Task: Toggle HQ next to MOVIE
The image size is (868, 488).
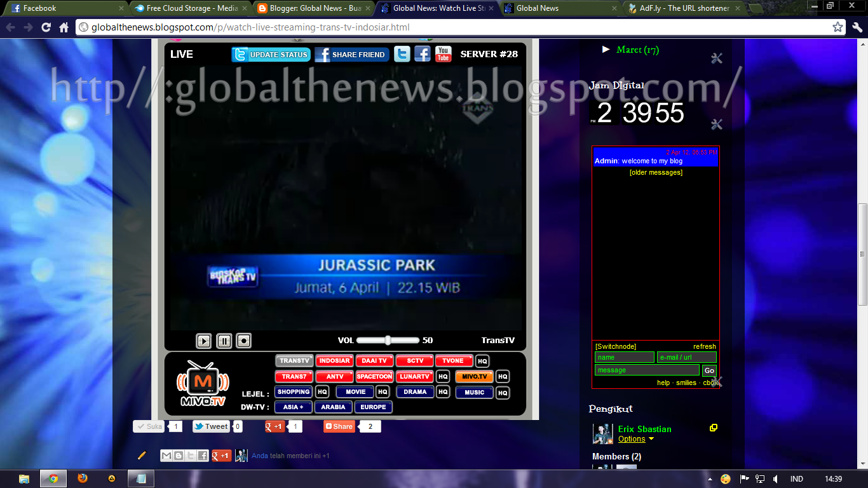Action: click(383, 393)
